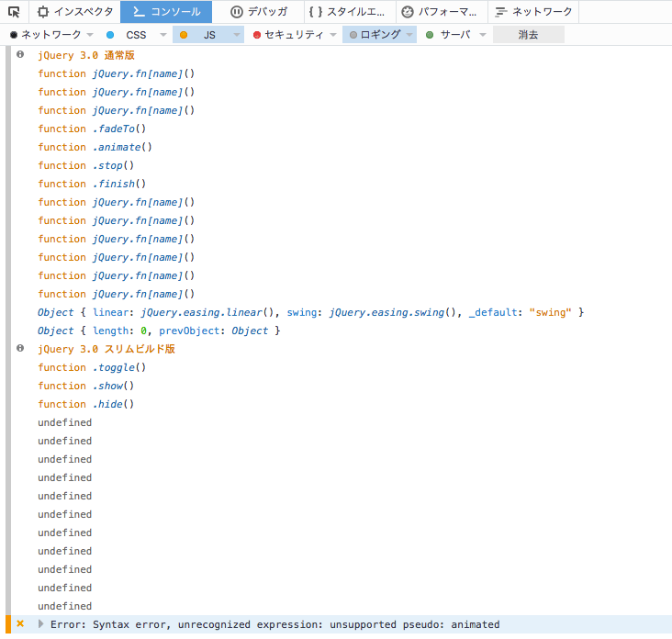Open the サーバ filter dropdown arrow

coord(483,35)
